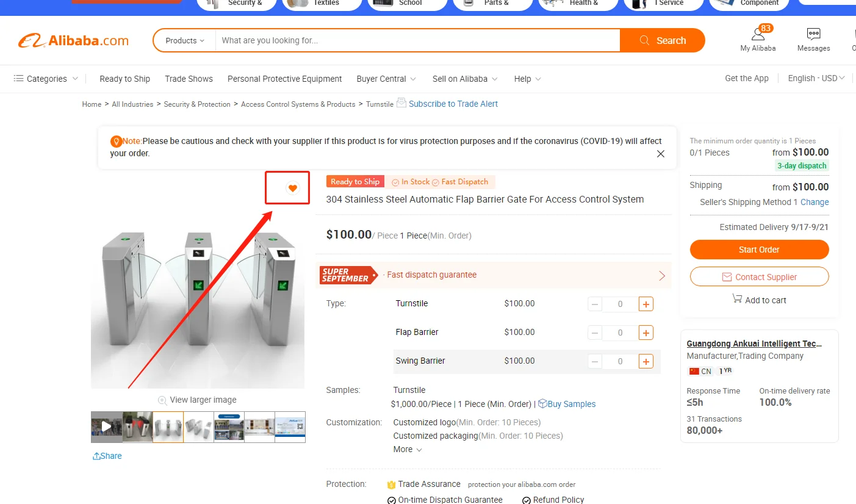
Task: Subscribe to Trade Alert
Action: pyautogui.click(x=453, y=104)
